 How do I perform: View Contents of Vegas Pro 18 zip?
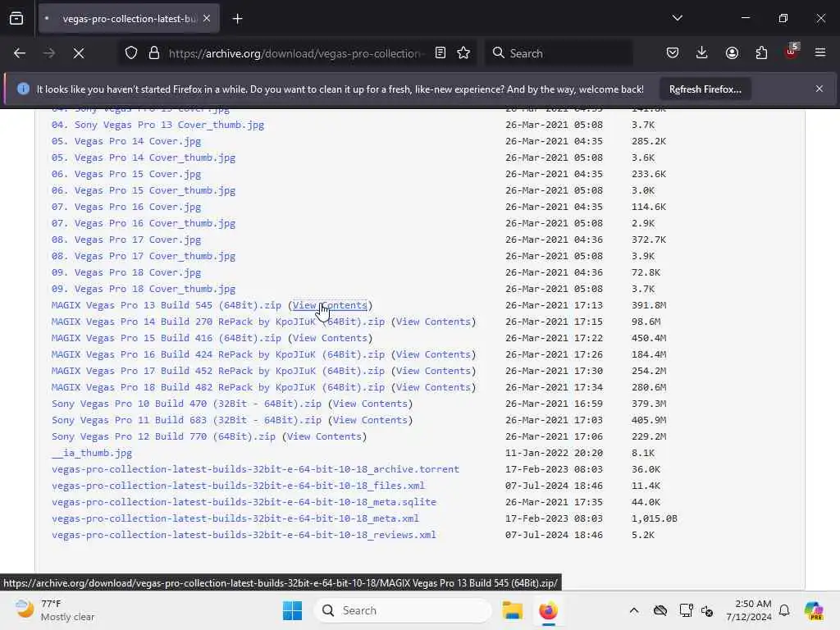[433, 387]
